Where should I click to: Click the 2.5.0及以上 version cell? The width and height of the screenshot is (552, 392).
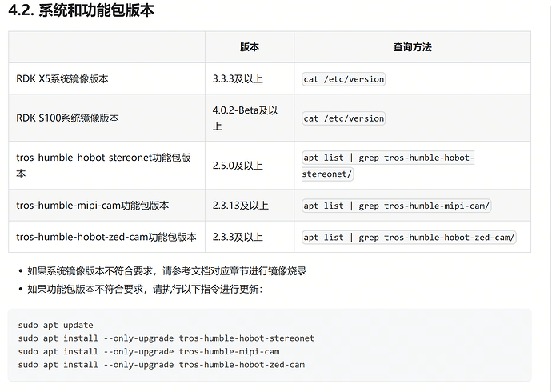point(250,166)
